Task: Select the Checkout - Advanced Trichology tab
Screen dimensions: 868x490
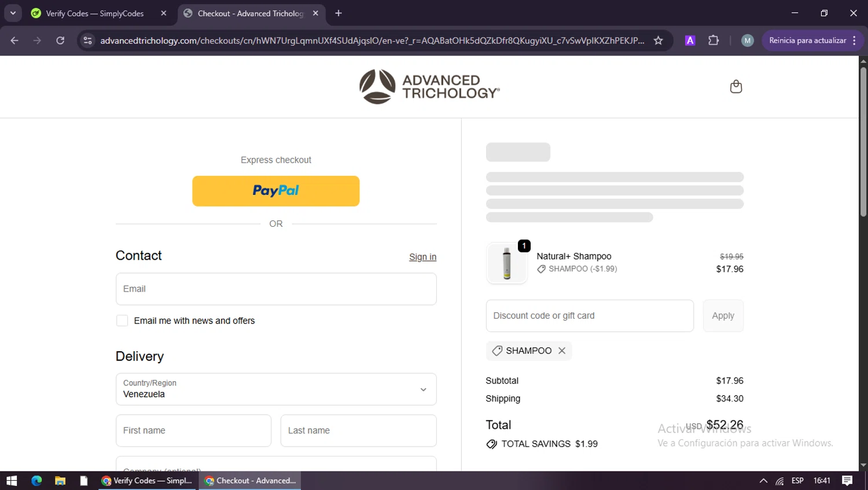Action: pos(251,13)
